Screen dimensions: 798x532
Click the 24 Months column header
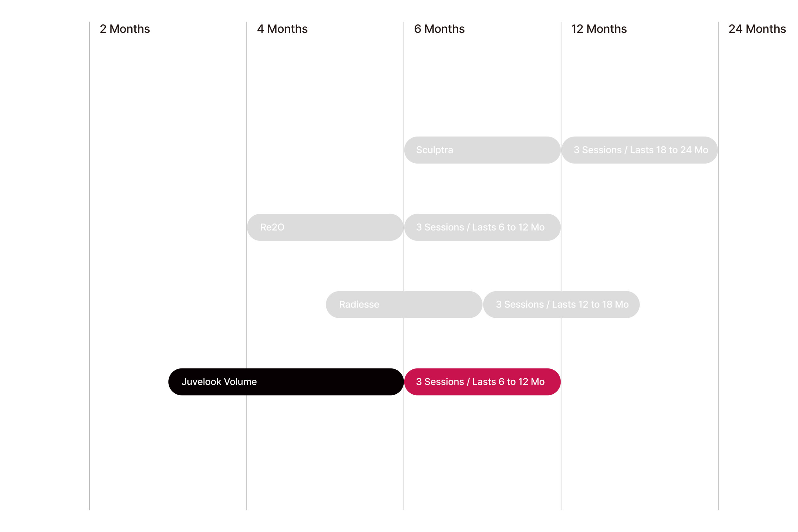pyautogui.click(x=757, y=29)
